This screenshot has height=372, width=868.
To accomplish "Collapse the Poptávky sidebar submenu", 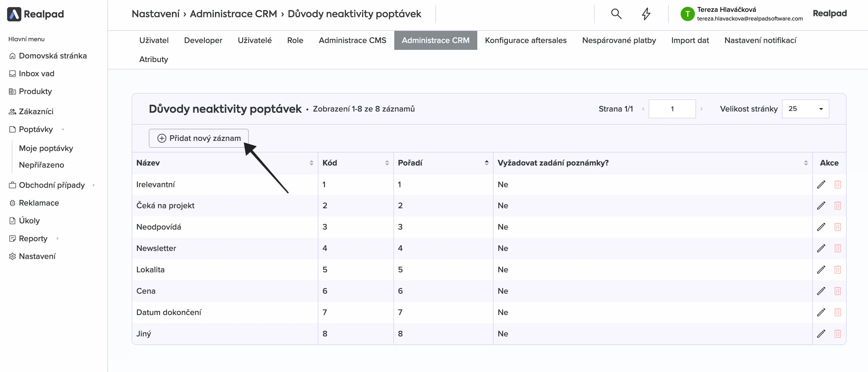I will 63,130.
